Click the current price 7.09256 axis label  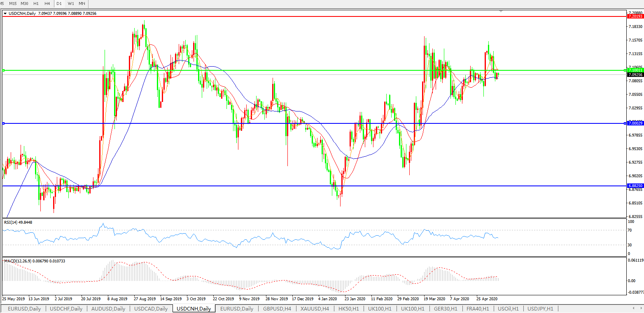[x=635, y=75]
